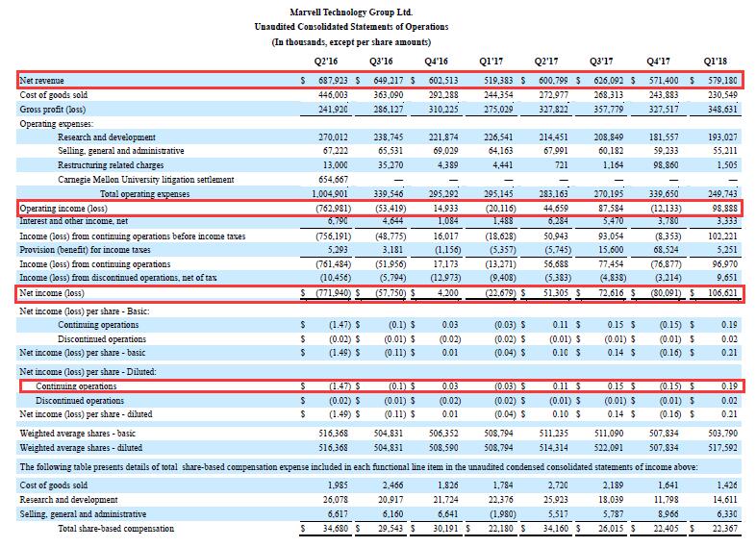
Task: Click the "Research and development" operating expense label
Action: (107, 137)
